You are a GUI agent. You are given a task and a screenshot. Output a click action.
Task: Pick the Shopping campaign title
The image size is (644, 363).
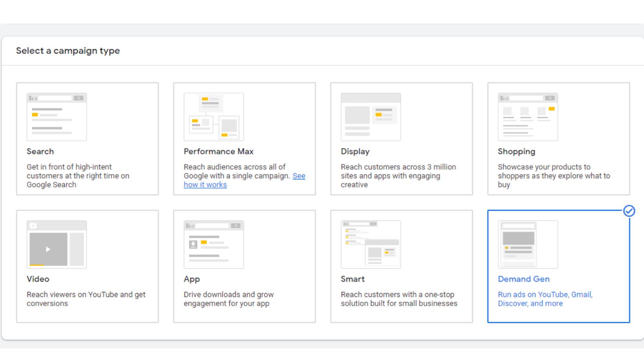(x=516, y=152)
